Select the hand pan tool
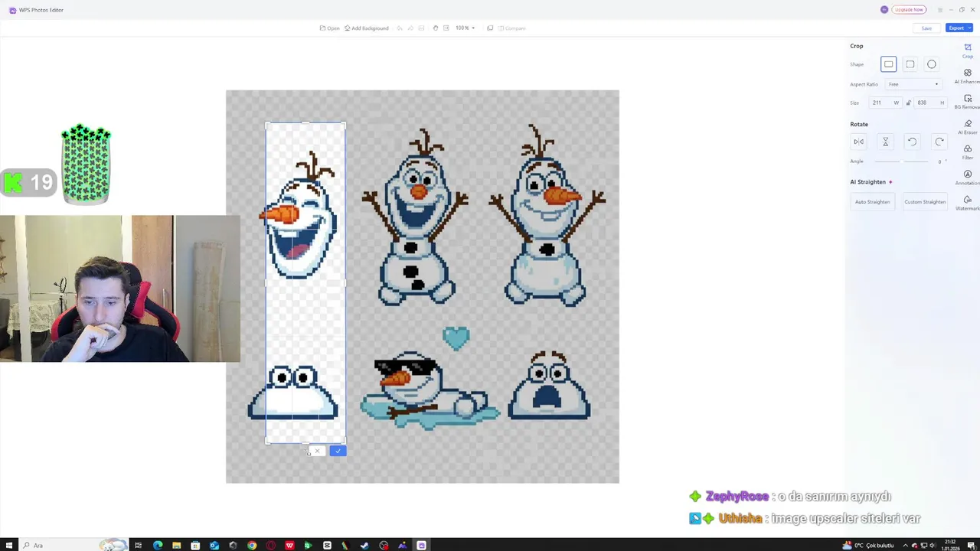The width and height of the screenshot is (980, 551). point(436,28)
